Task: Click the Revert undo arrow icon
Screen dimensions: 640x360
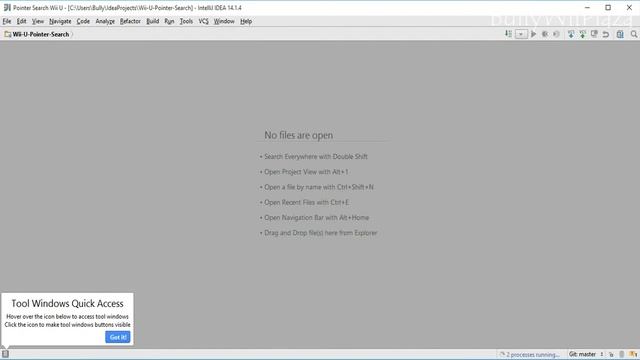Action: point(606,34)
